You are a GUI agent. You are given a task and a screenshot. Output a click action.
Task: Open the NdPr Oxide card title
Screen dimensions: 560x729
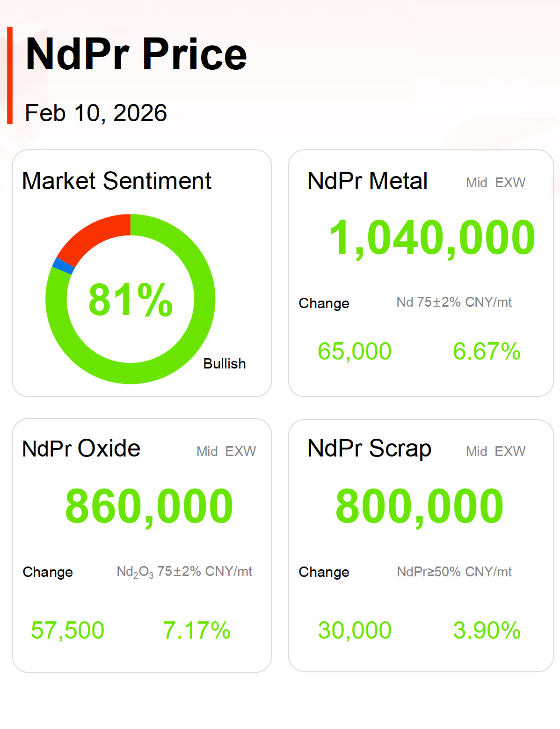coord(81,449)
